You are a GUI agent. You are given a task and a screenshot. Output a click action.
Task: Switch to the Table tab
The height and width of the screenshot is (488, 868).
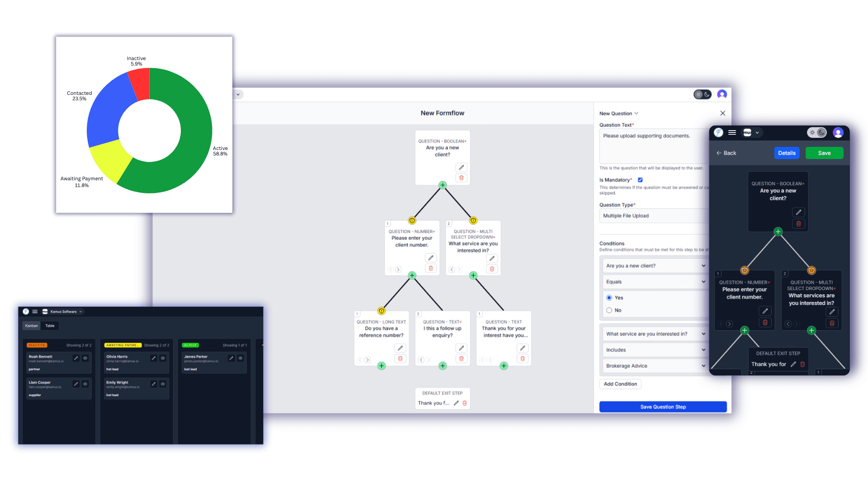pyautogui.click(x=50, y=326)
